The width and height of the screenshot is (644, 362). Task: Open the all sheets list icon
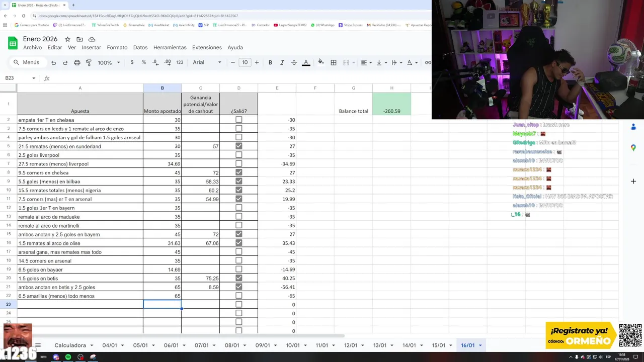(38, 345)
